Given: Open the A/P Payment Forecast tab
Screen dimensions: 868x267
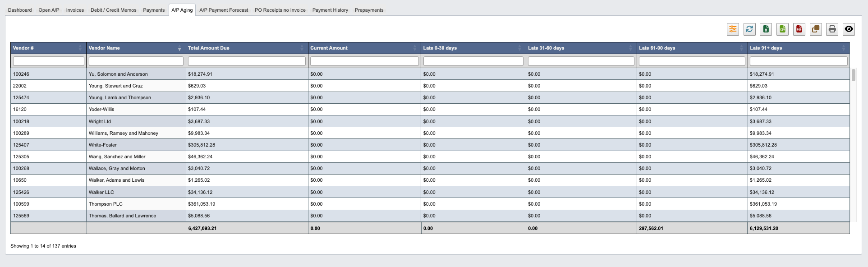Looking at the screenshot, I should click(224, 10).
